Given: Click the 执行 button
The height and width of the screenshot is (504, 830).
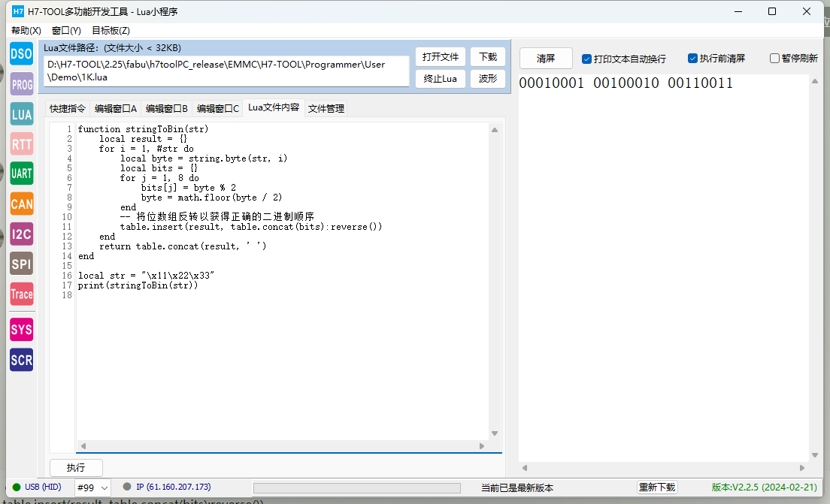Looking at the screenshot, I should tap(76, 467).
